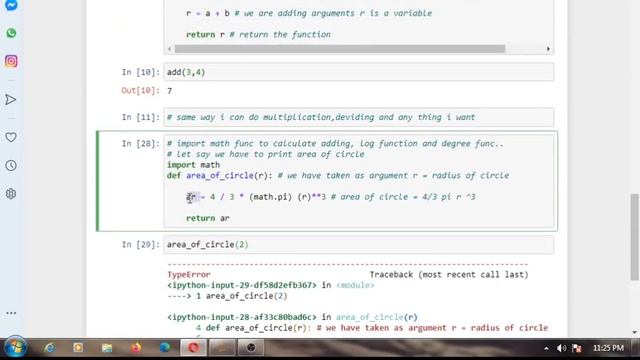
Task: Open the three-dots sidebar setup menu
Action: (x=11, y=313)
